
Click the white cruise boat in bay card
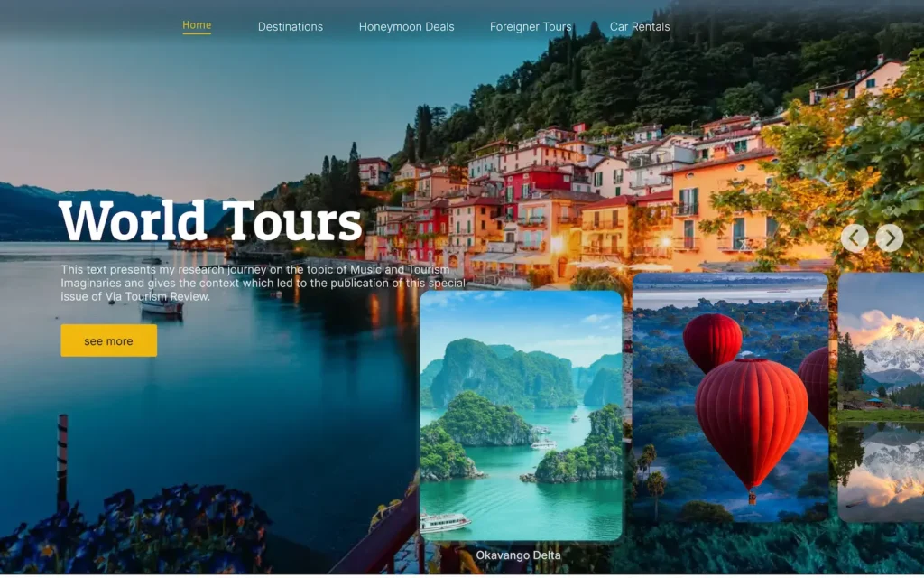point(444,522)
